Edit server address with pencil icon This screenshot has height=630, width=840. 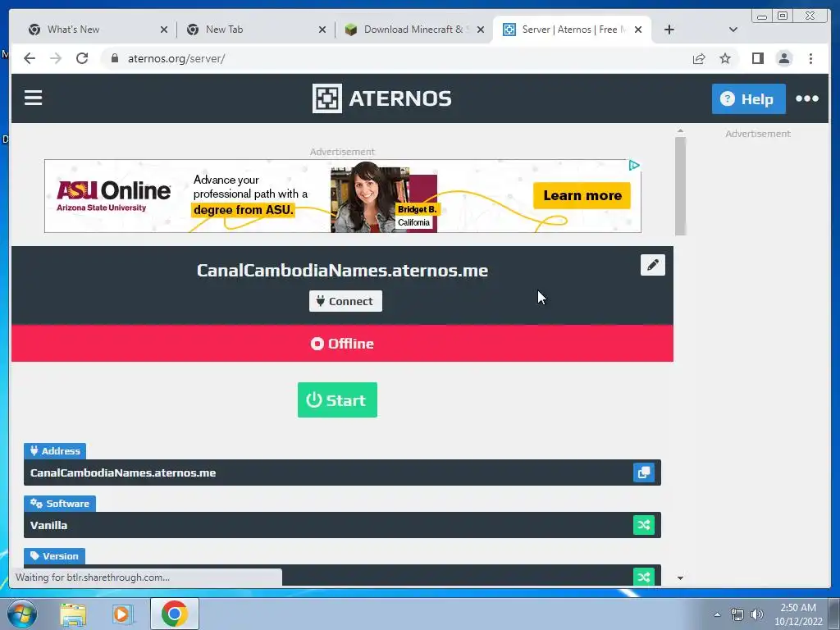[x=652, y=265]
